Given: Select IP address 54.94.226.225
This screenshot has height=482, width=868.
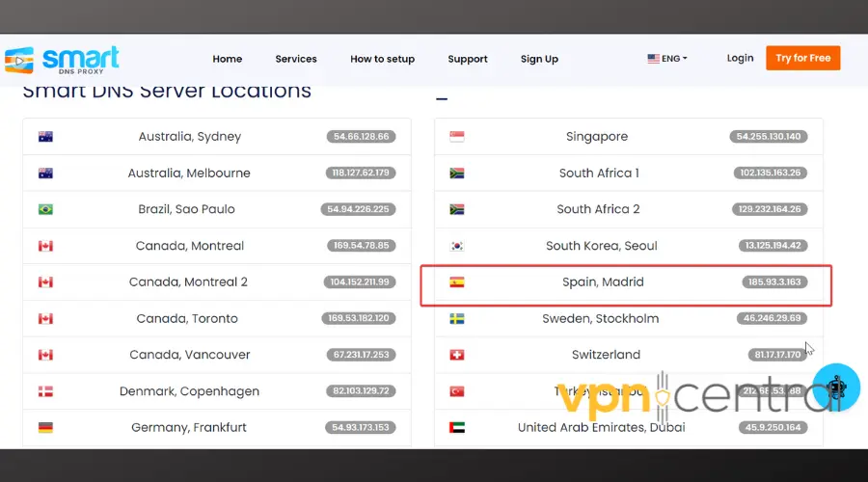Looking at the screenshot, I should click(358, 209).
